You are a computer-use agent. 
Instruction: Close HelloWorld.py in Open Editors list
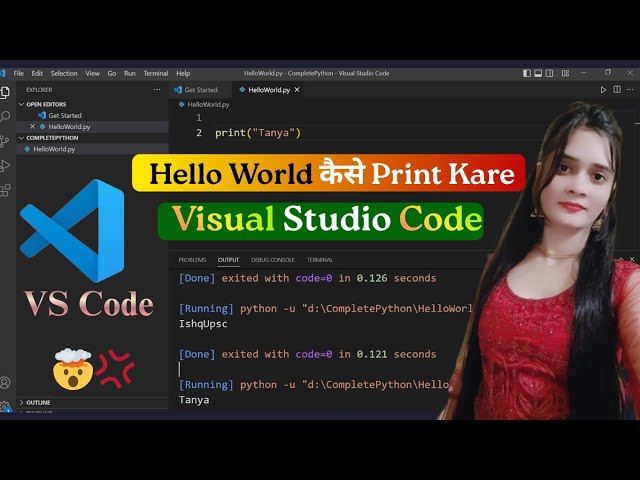(32, 127)
